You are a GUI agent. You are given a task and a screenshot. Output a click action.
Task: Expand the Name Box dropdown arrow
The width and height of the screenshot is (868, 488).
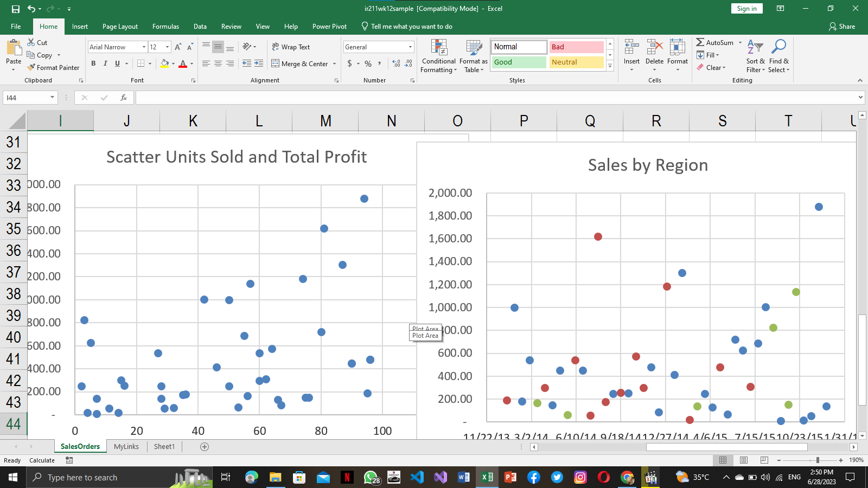coord(52,98)
